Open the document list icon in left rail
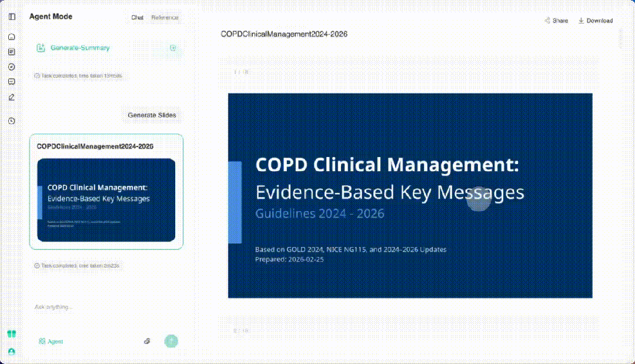The image size is (635, 364). coord(12,52)
